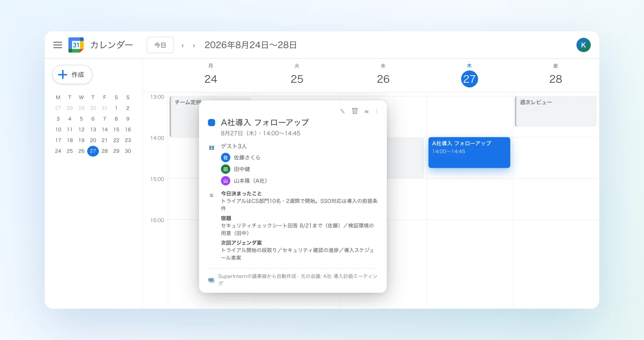Select day 9 in the mini calendar
Viewport: 644px width, 340px height.
128,119
